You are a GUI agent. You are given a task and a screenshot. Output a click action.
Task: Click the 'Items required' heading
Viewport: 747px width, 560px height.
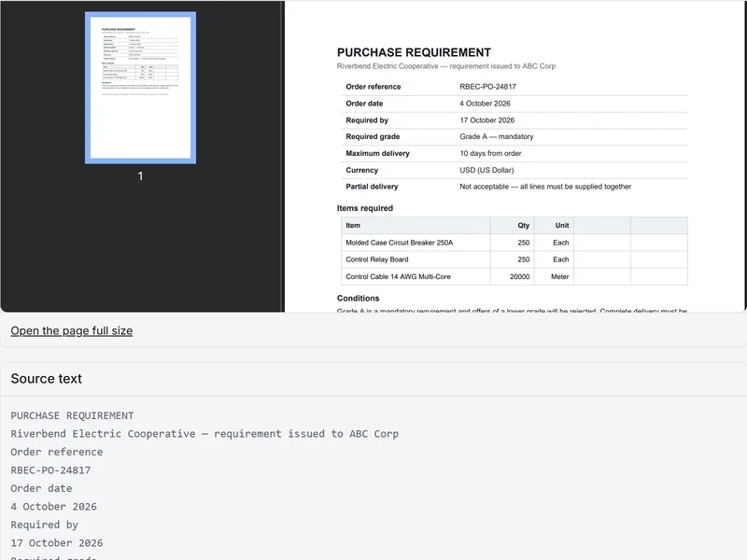pos(365,208)
